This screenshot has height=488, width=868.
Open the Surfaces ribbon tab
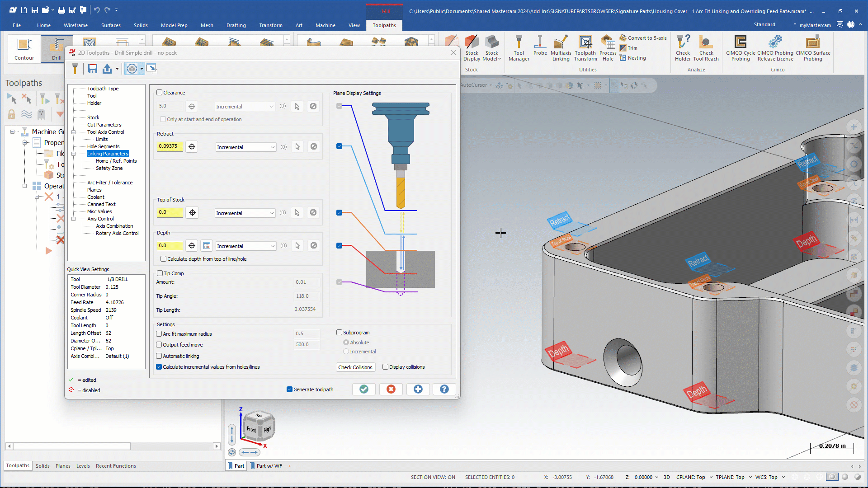pyautogui.click(x=111, y=25)
